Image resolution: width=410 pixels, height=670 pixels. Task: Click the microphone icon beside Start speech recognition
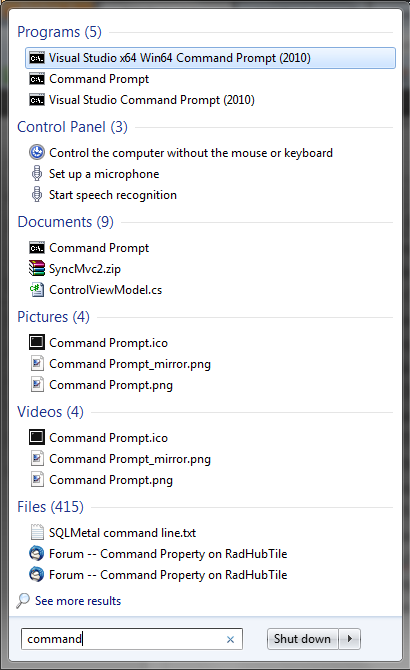coord(37,194)
